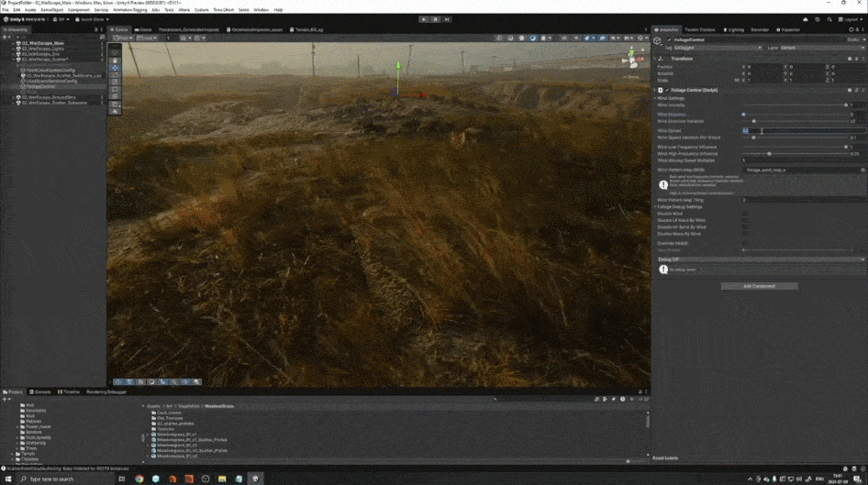The height and width of the screenshot is (485, 868).
Task: Open the Layout dropdown
Action: [x=848, y=18]
